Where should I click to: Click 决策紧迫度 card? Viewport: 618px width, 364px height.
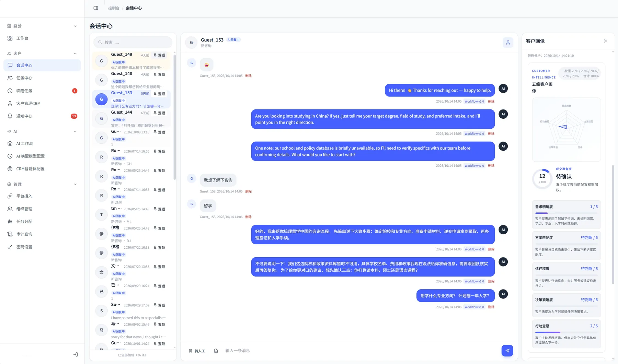point(566,305)
